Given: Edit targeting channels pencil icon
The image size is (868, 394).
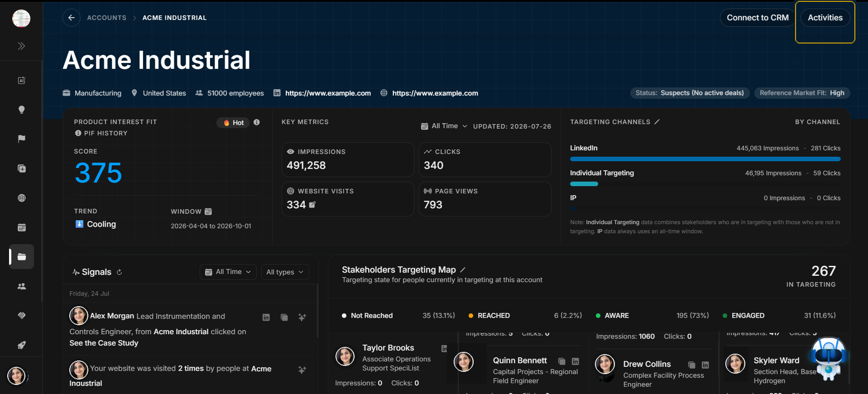Looking at the screenshot, I should 657,122.
